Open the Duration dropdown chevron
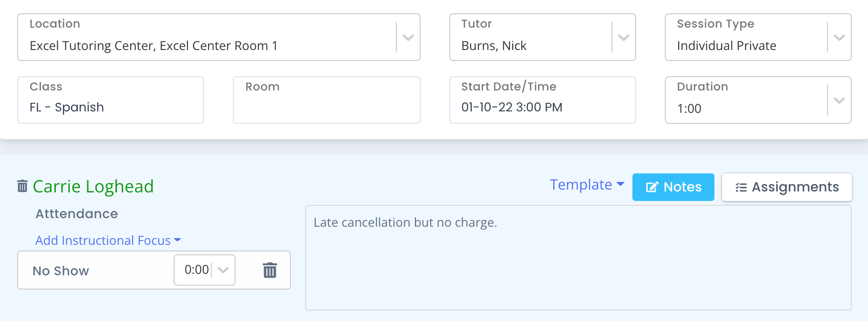Image resolution: width=868 pixels, height=321 pixels. click(839, 100)
